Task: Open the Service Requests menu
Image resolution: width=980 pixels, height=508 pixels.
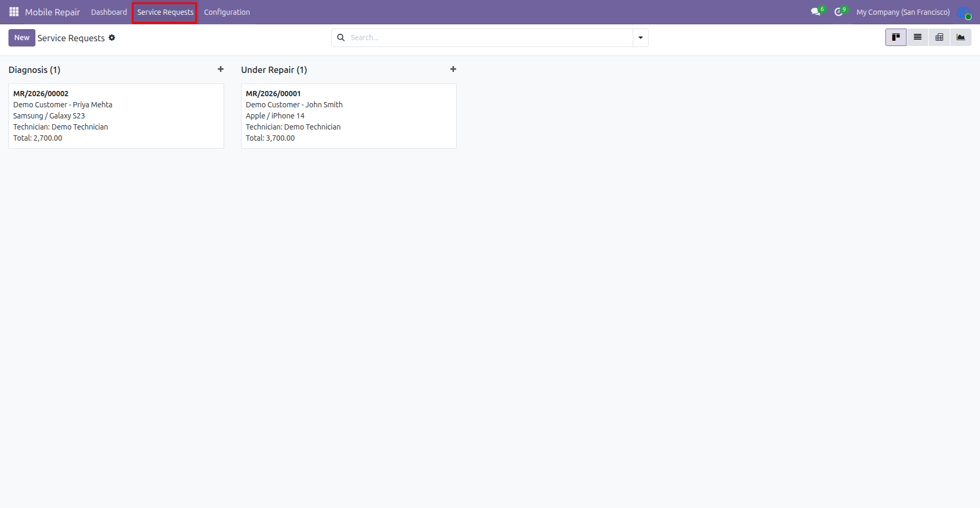Action: pos(165,12)
